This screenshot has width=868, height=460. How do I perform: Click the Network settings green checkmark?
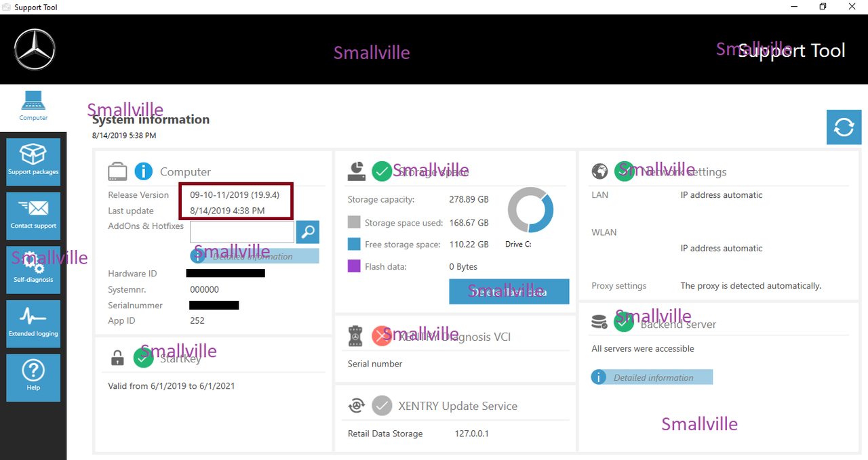tap(624, 171)
